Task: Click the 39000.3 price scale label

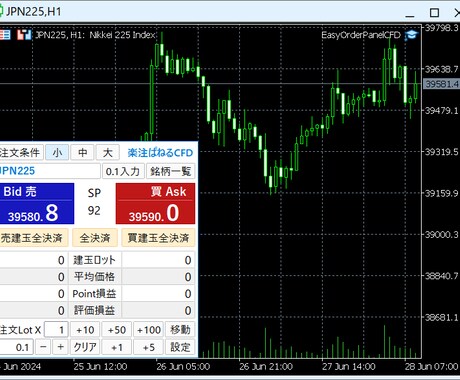Action: (442, 234)
